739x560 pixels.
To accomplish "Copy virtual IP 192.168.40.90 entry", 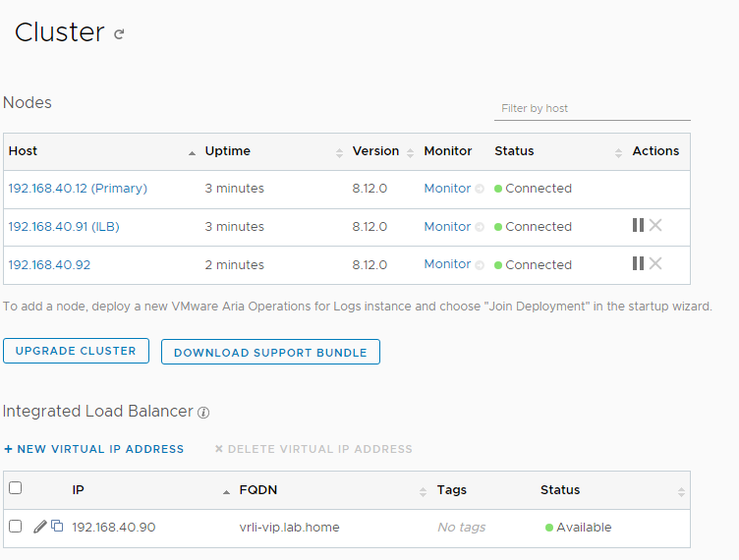I will click(x=57, y=527).
